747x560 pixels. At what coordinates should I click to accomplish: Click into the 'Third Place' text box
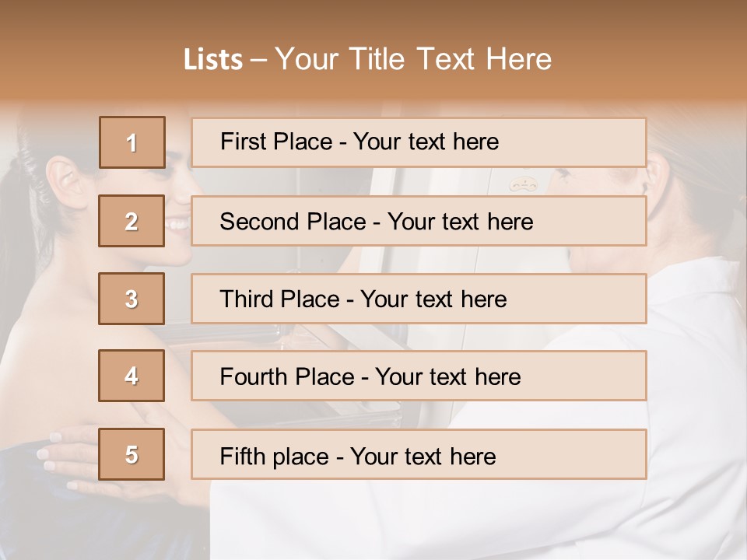click(x=419, y=299)
